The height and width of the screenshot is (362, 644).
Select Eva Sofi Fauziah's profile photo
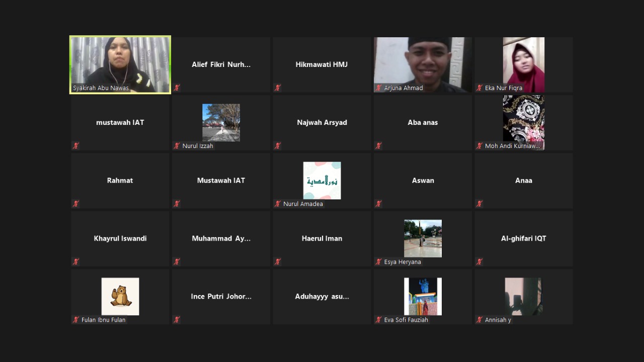423,297
